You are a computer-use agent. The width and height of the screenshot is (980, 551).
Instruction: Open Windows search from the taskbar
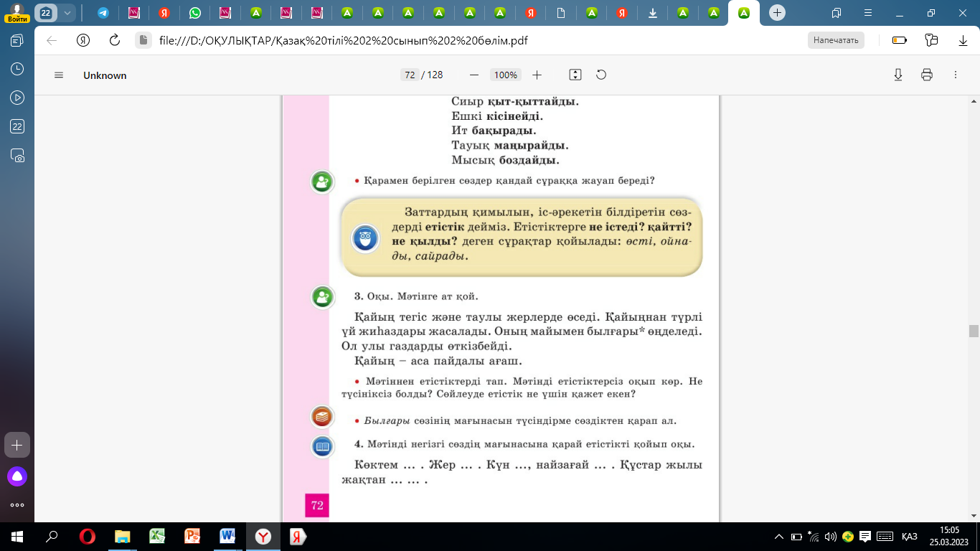point(52,536)
